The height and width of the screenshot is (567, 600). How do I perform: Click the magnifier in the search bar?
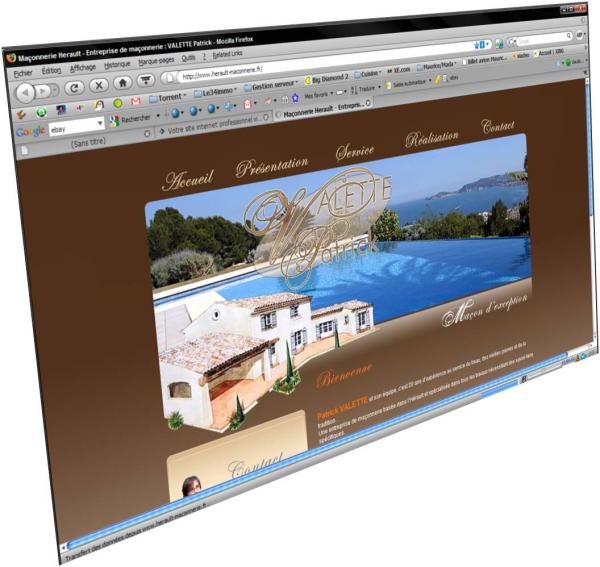[x=569, y=36]
